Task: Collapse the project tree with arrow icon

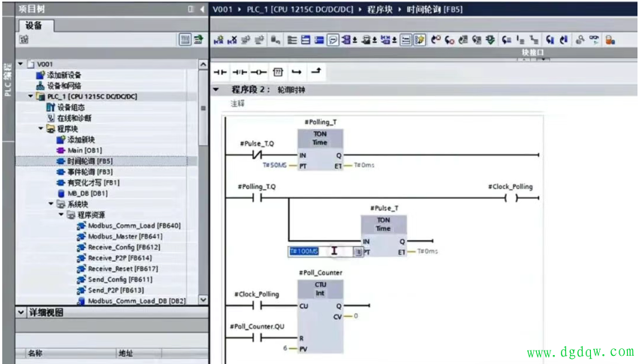Action: [x=201, y=9]
